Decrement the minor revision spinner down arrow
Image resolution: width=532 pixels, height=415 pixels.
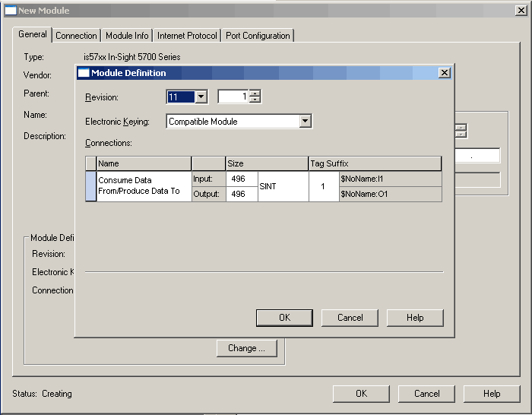pyautogui.click(x=255, y=100)
